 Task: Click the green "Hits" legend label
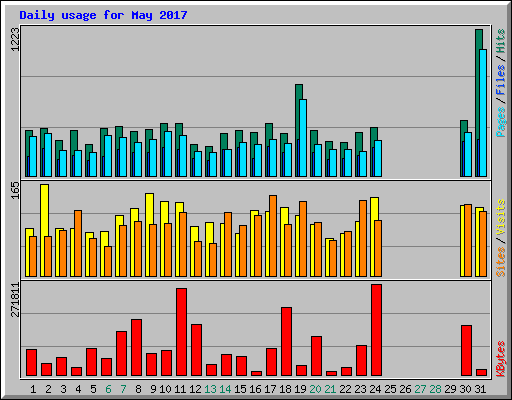(x=501, y=41)
